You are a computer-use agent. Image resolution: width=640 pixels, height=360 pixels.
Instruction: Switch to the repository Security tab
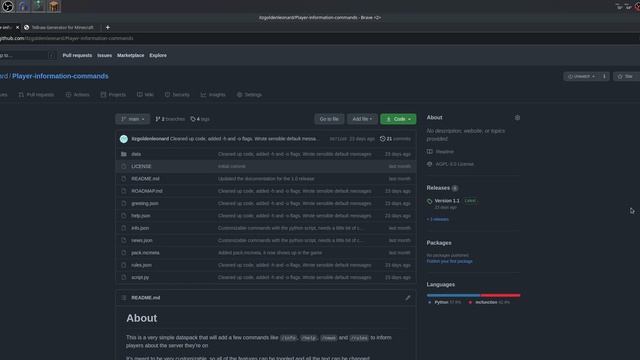coord(177,95)
